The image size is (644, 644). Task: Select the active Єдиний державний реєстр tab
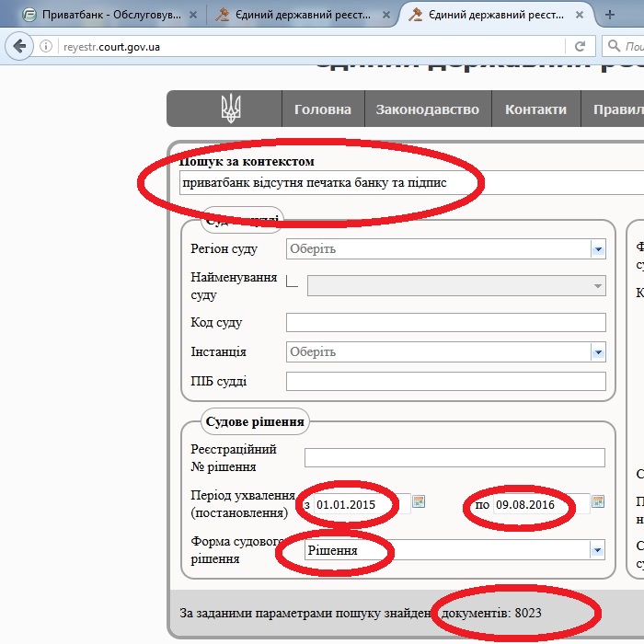tap(496, 15)
